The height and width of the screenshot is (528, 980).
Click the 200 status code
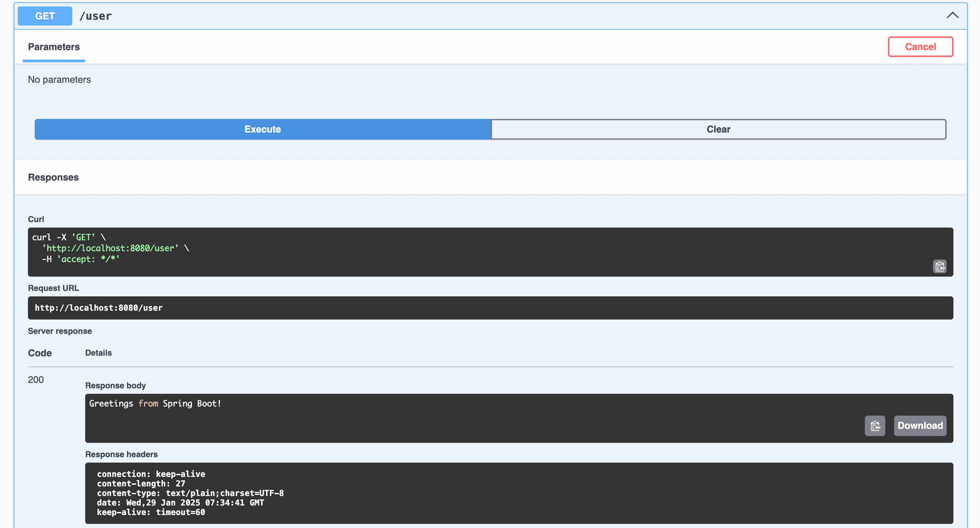(36, 379)
